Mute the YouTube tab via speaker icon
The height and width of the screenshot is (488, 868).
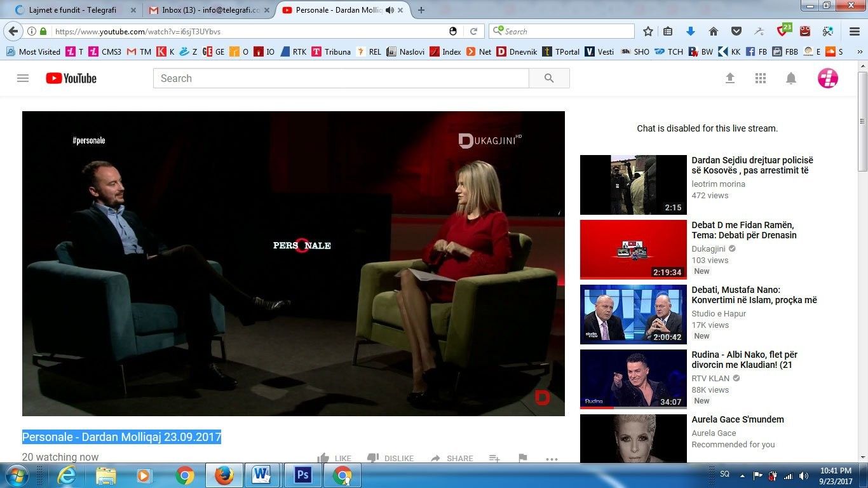coord(390,10)
